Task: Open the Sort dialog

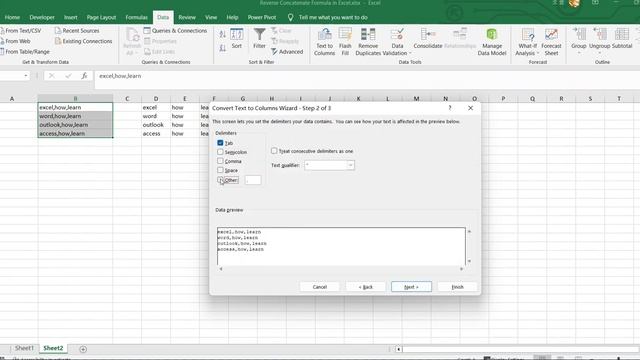Action: click(237, 38)
